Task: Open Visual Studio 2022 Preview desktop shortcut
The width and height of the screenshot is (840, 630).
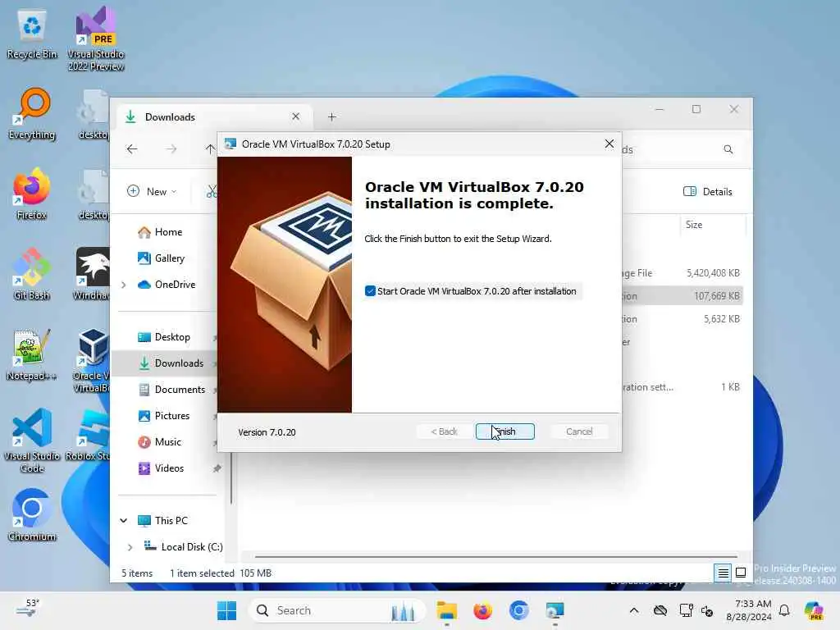Action: coord(96,39)
